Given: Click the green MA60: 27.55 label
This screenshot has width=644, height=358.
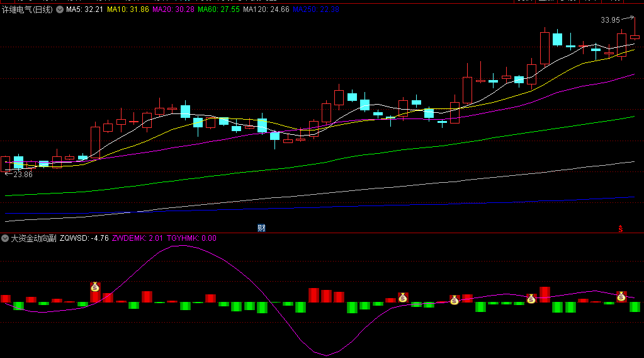Looking at the screenshot, I should (x=218, y=9).
